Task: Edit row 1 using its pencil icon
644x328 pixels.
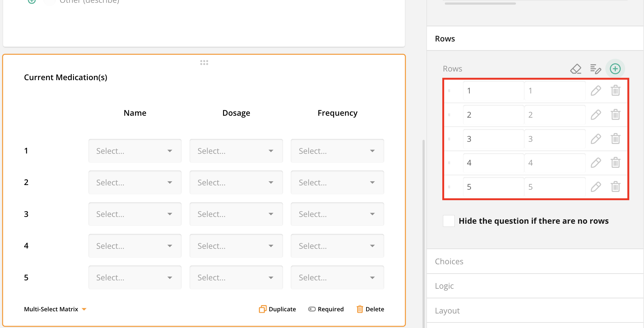Action: [x=596, y=90]
